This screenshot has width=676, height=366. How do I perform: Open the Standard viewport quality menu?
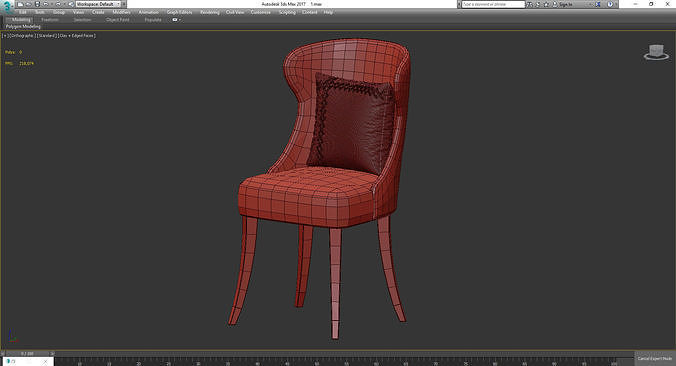pos(47,36)
